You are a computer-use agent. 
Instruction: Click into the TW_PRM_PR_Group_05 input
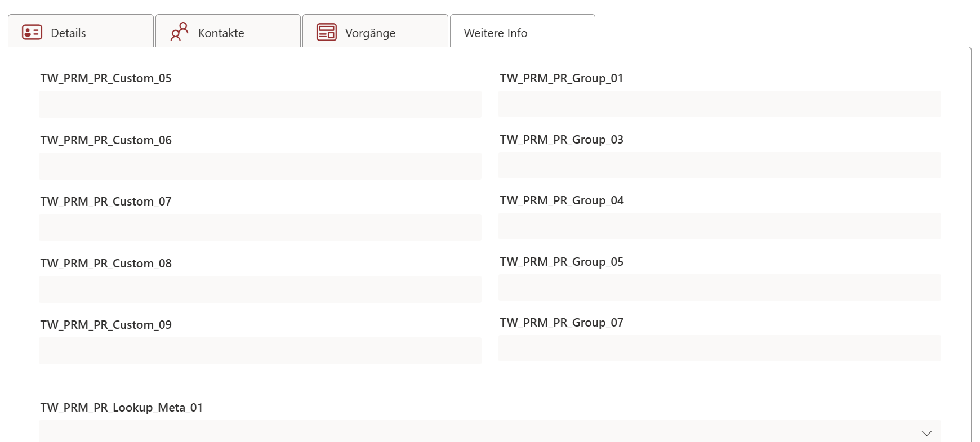coord(719,288)
